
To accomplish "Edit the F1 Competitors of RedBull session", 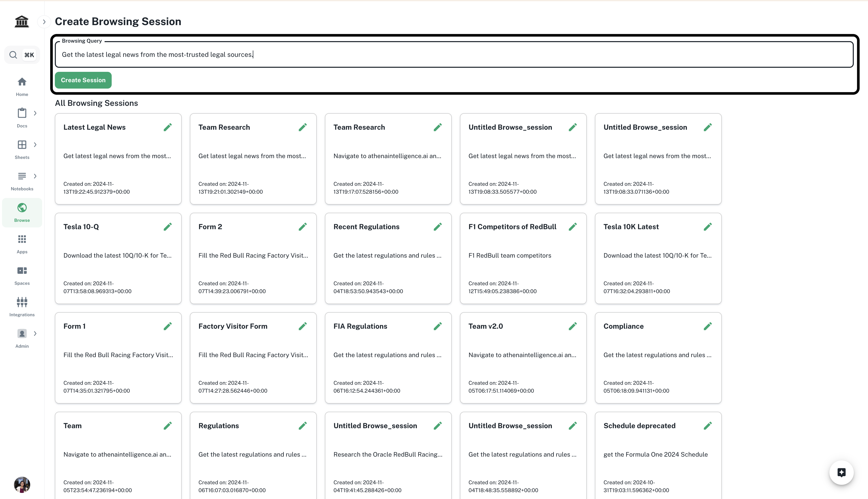I will coord(573,227).
